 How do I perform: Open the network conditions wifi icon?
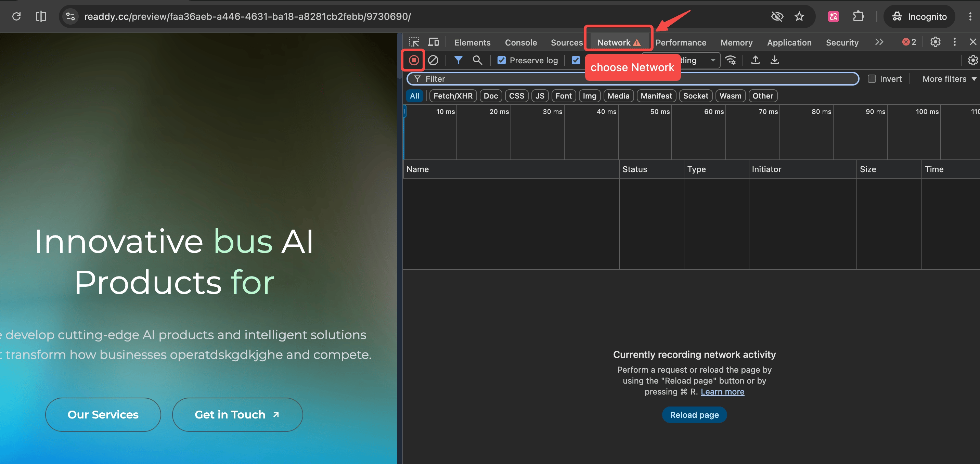[731, 60]
